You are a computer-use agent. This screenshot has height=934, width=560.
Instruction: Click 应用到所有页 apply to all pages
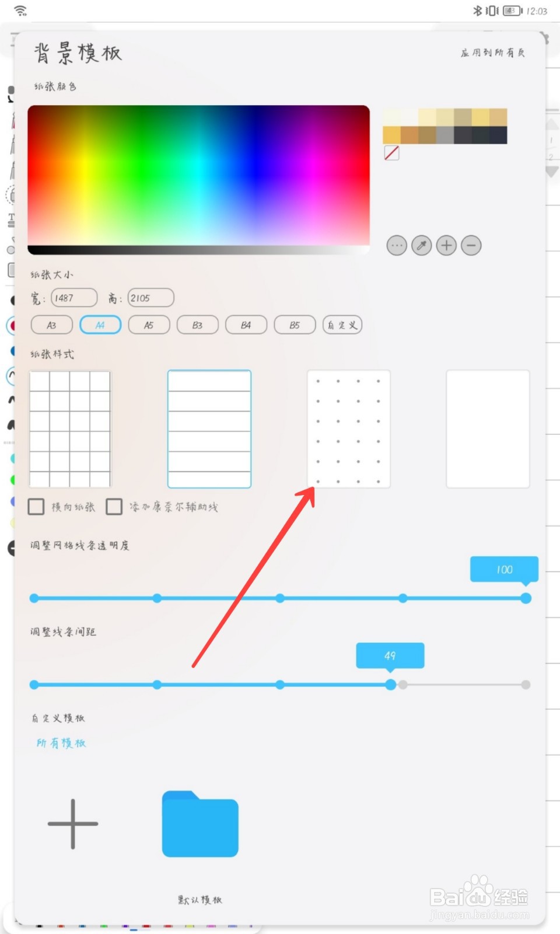coord(493,53)
